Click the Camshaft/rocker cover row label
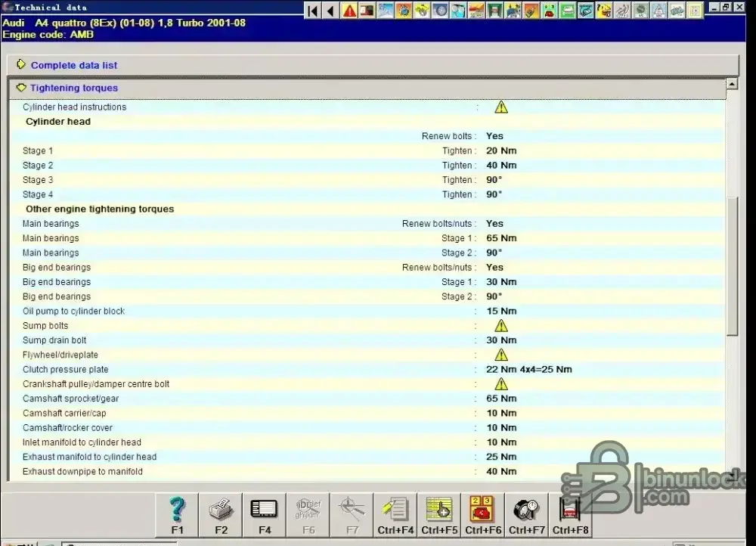 tap(67, 428)
